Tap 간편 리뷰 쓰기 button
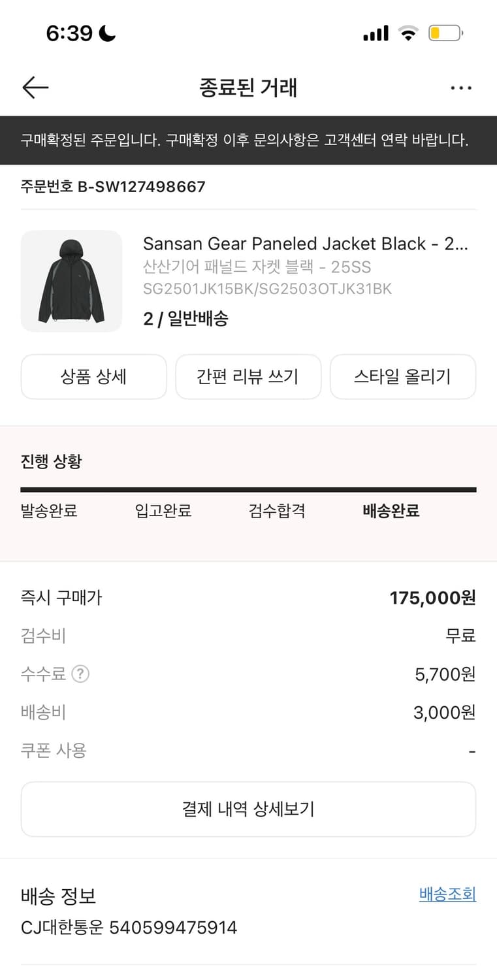 248,377
